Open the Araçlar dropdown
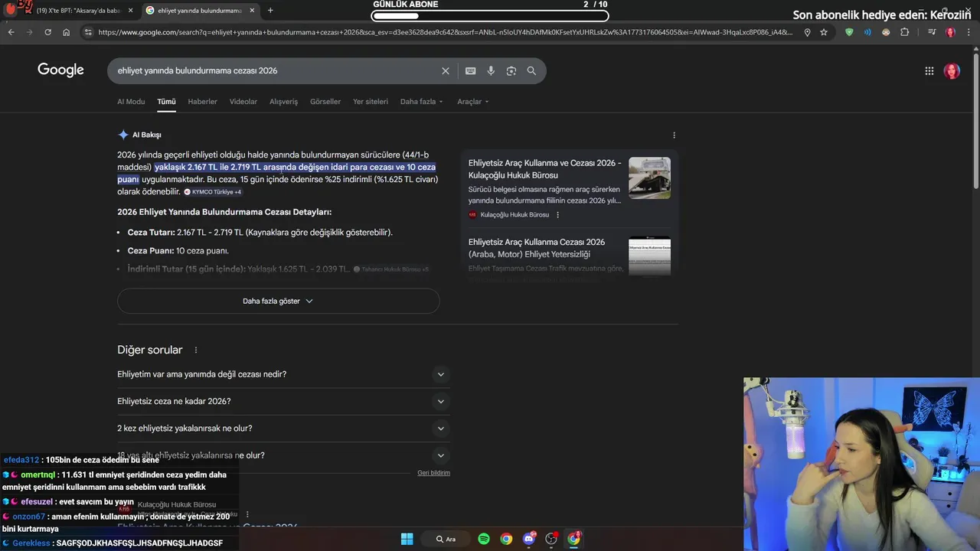 [472, 102]
